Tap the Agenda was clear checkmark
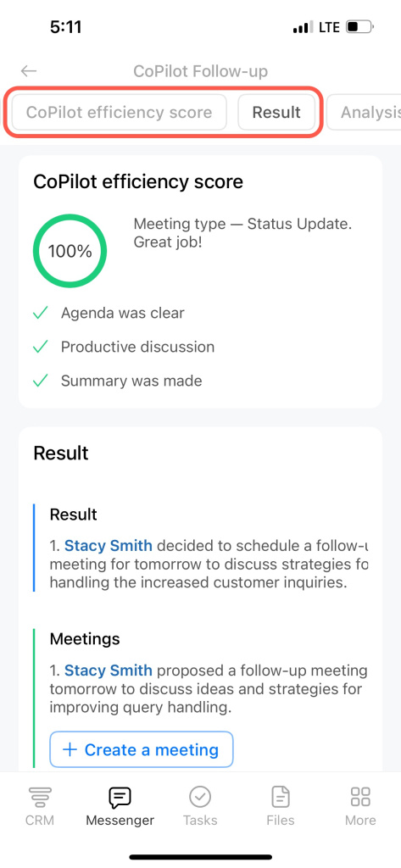The height and width of the screenshot is (868, 401). (41, 314)
